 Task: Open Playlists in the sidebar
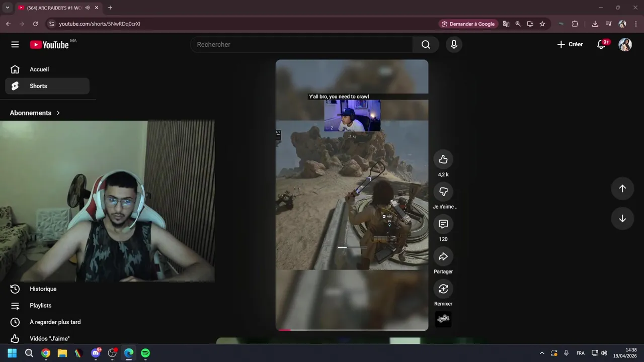[47, 306]
